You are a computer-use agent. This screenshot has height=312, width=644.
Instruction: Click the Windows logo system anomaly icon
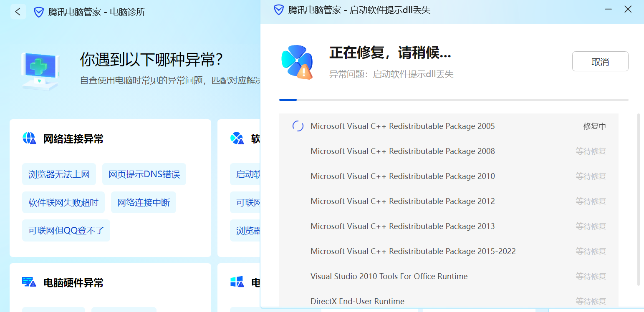tap(237, 282)
